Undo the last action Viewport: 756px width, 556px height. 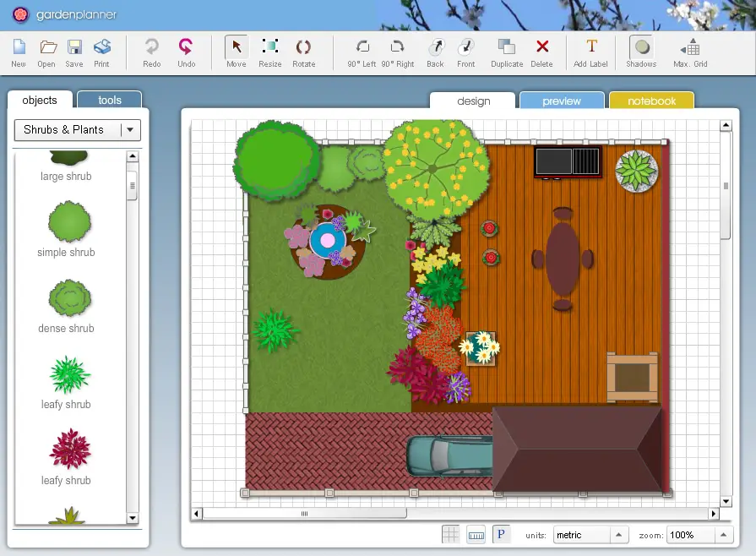[186, 52]
